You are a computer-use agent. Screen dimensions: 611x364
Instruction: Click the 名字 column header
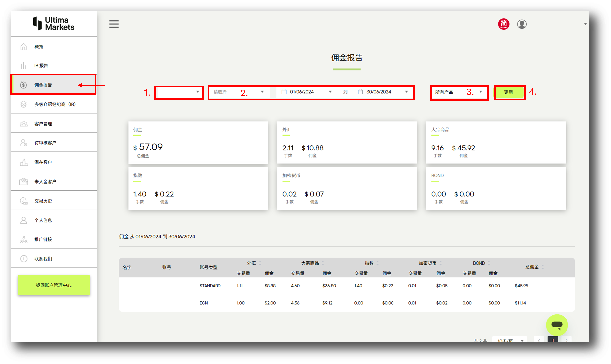coord(127,267)
